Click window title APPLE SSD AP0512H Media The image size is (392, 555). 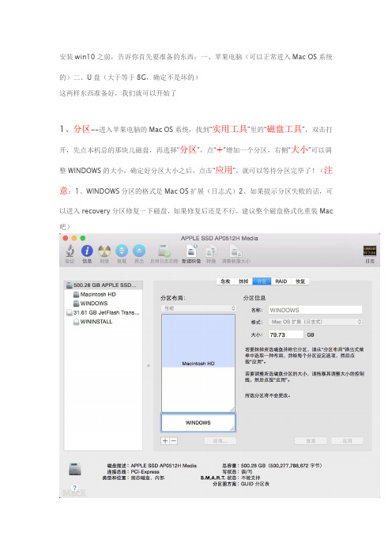[220, 238]
